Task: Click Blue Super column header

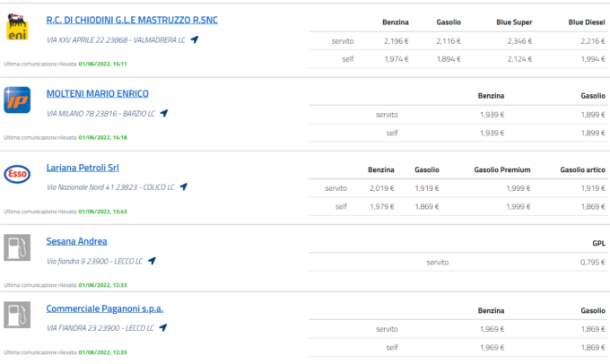Action: tap(513, 22)
